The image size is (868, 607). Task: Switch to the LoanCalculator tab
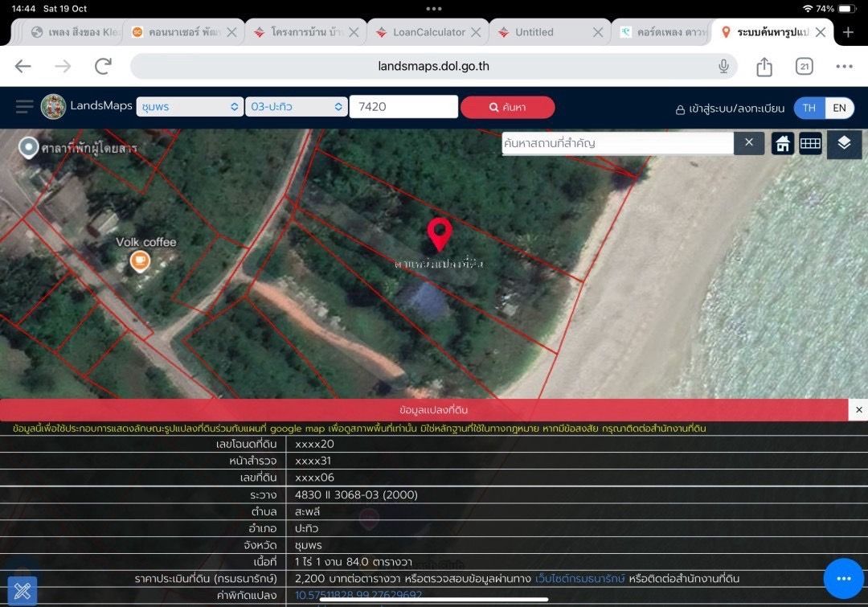(428, 32)
